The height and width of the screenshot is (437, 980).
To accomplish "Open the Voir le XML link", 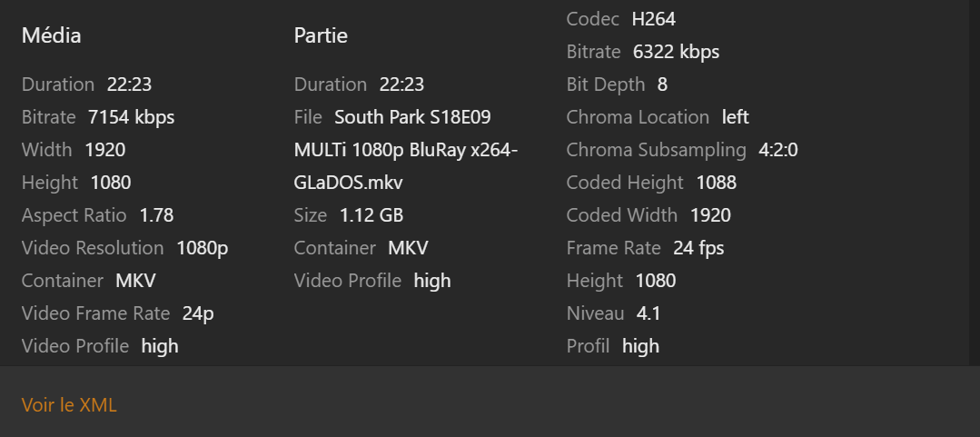I will (x=69, y=405).
